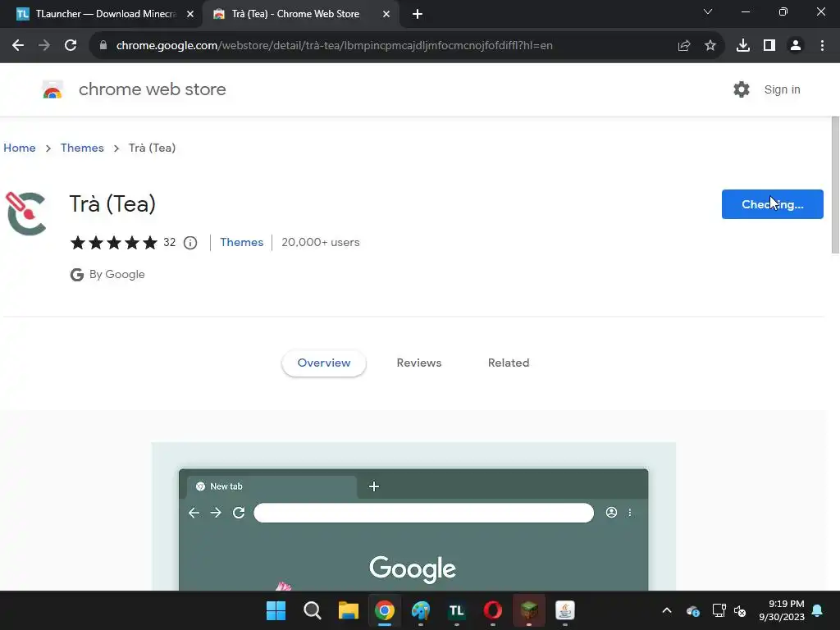This screenshot has height=630, width=840.
Task: Select the Trà (Tea) - Chrome Web Store tab
Action: [x=300, y=14]
